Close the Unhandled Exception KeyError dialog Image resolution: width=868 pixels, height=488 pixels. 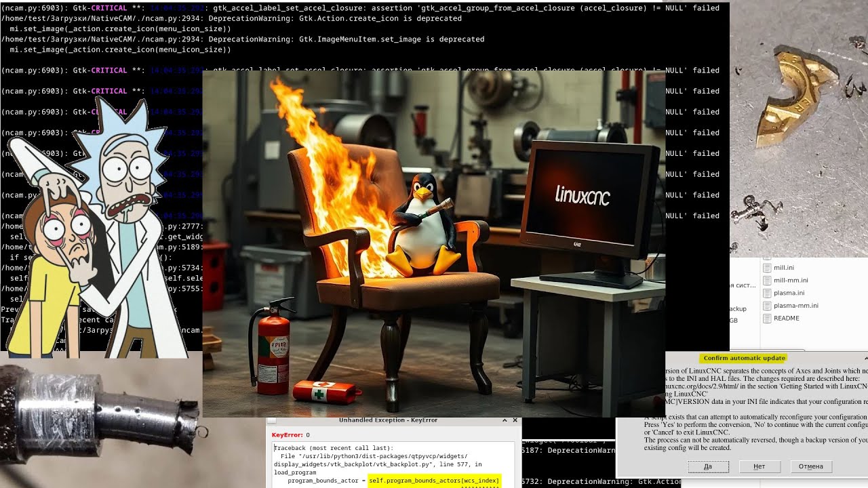[515, 420]
